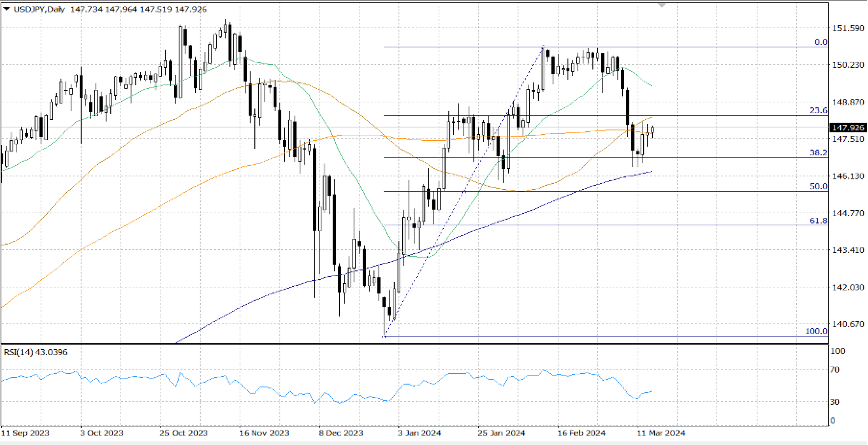The image size is (868, 445).
Task: Click the 0.0 Fibonacci level label
Action: [820, 42]
